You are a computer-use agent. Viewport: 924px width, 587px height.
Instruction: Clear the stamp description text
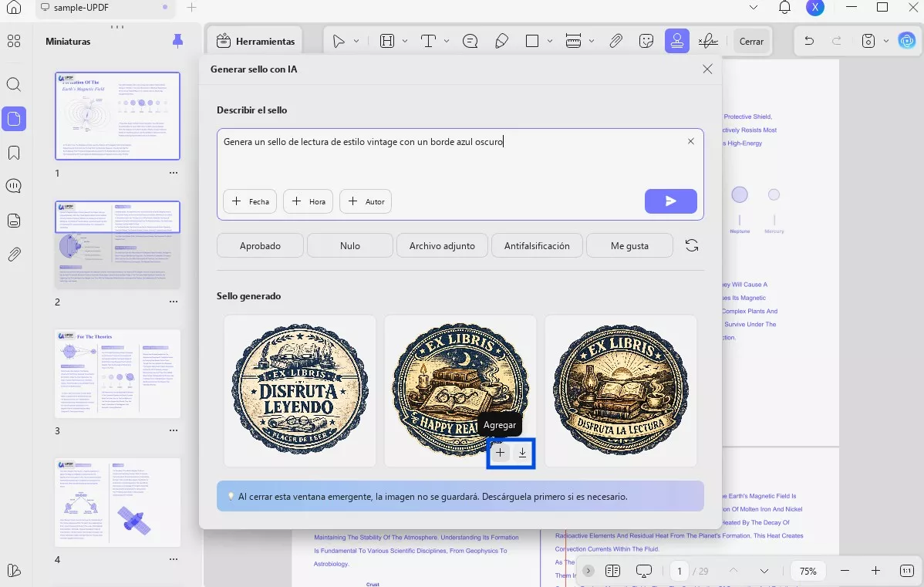(x=690, y=141)
